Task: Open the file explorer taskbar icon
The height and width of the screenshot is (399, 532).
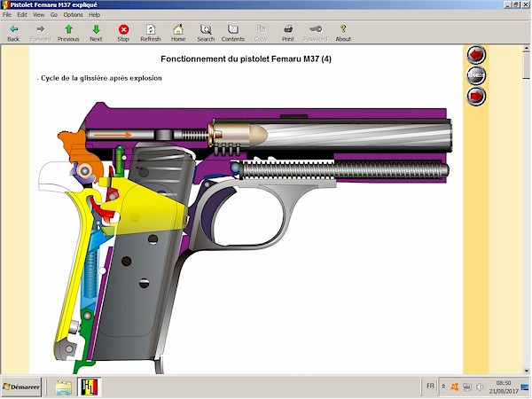Action: pyautogui.click(x=63, y=387)
